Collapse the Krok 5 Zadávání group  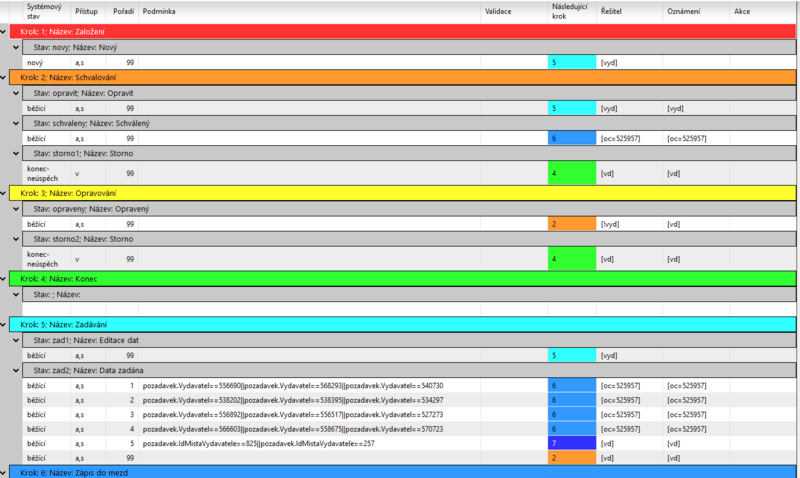coord(3,325)
